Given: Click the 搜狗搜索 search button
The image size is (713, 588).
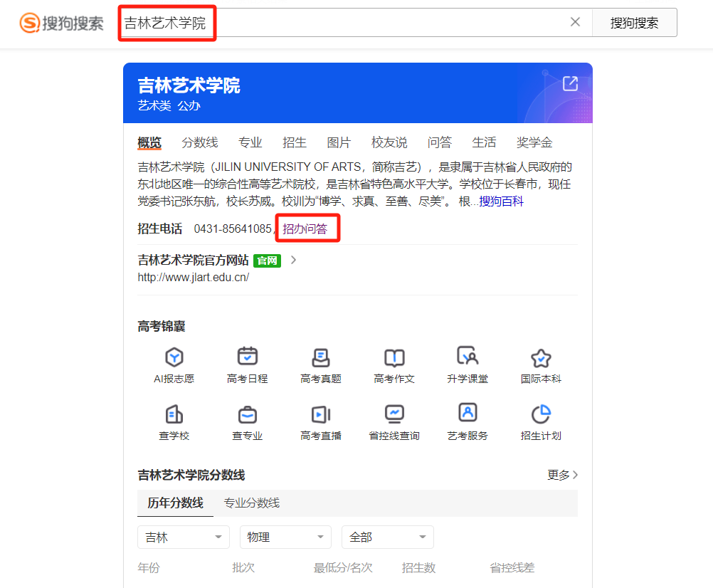Looking at the screenshot, I should pos(634,23).
